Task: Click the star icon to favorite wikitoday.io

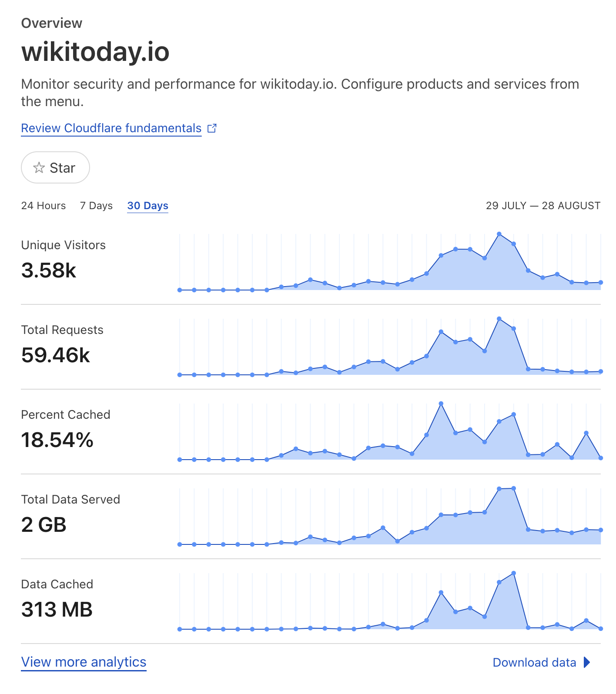Action: pyautogui.click(x=39, y=167)
